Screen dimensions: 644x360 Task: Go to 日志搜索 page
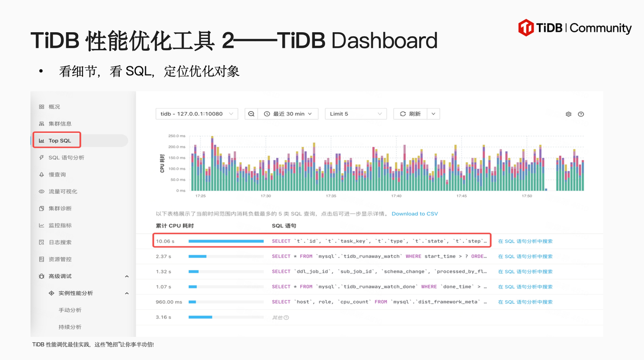60,242
